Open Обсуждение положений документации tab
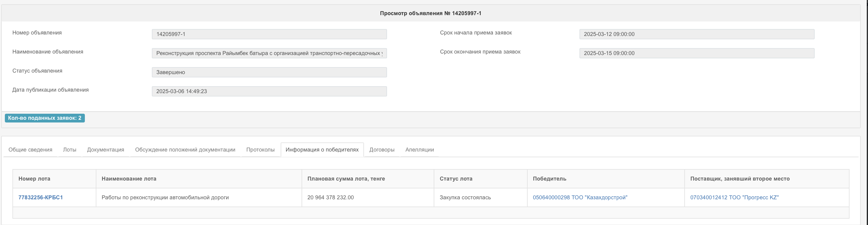The image size is (868, 225). (185, 150)
